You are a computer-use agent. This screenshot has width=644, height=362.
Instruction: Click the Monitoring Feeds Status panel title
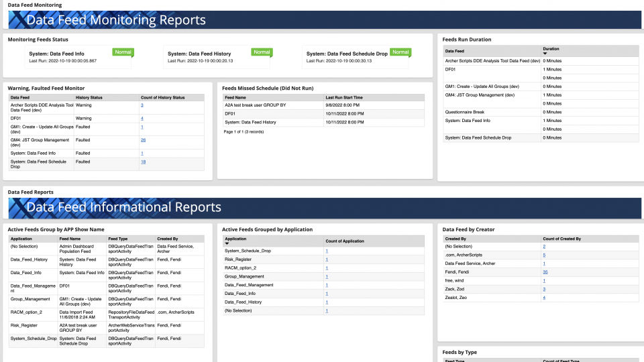tap(38, 40)
